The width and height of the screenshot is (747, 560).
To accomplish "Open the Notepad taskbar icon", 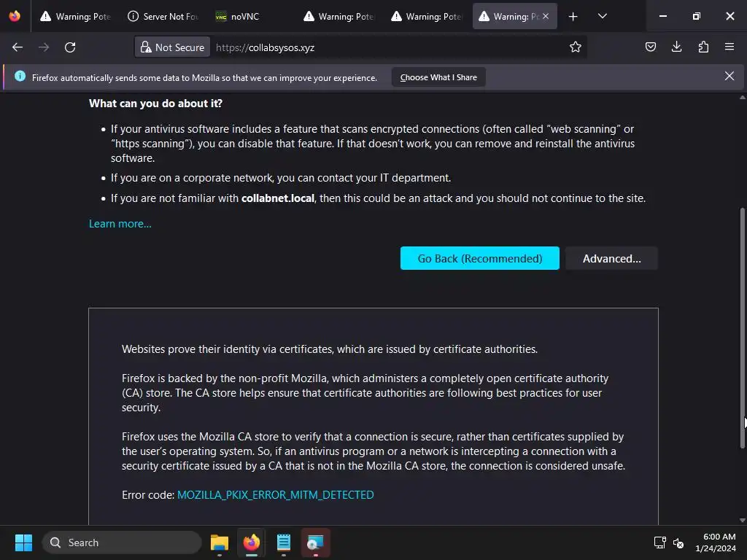I will (284, 542).
